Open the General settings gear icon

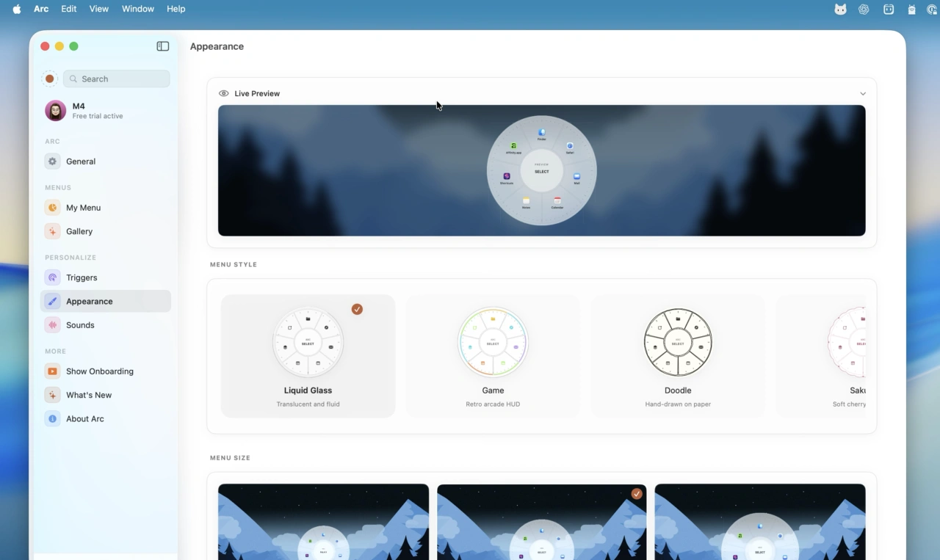[53, 161]
